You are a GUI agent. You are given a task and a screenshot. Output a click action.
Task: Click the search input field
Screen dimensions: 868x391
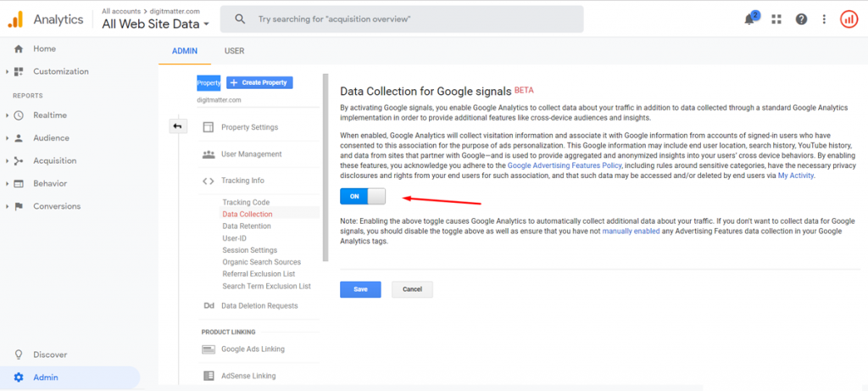point(402,19)
